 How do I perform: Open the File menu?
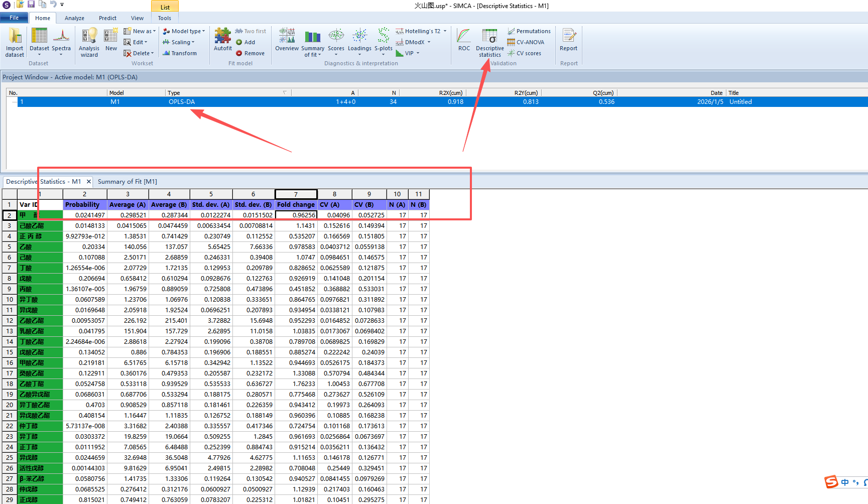pyautogui.click(x=14, y=18)
